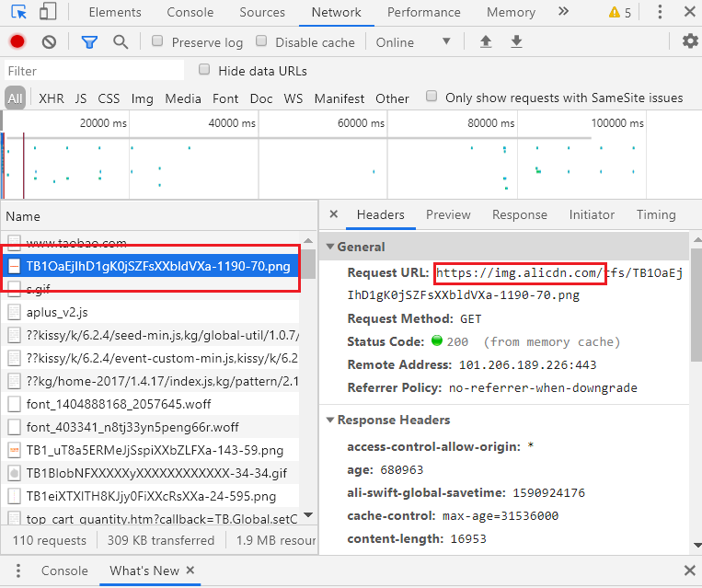Toggle the request filter funnel icon
This screenshot has height=588, width=702.
click(89, 42)
